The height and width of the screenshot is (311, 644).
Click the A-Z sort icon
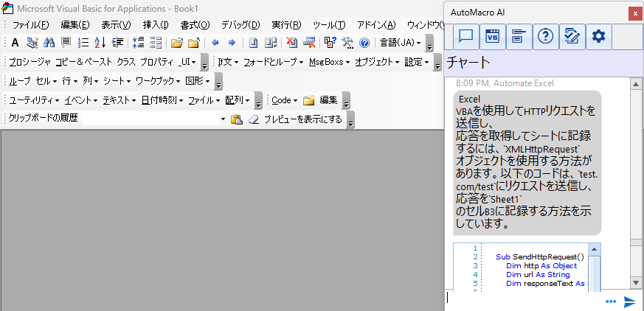(100, 42)
